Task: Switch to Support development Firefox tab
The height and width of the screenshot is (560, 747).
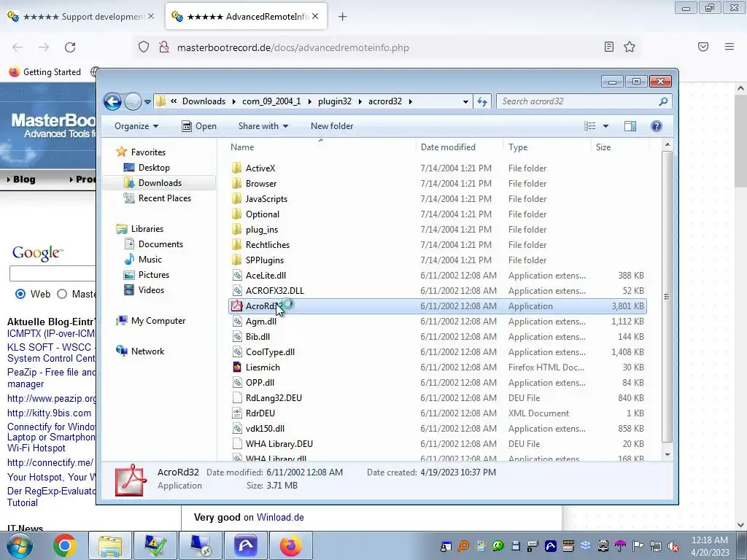Action: click(x=82, y=17)
